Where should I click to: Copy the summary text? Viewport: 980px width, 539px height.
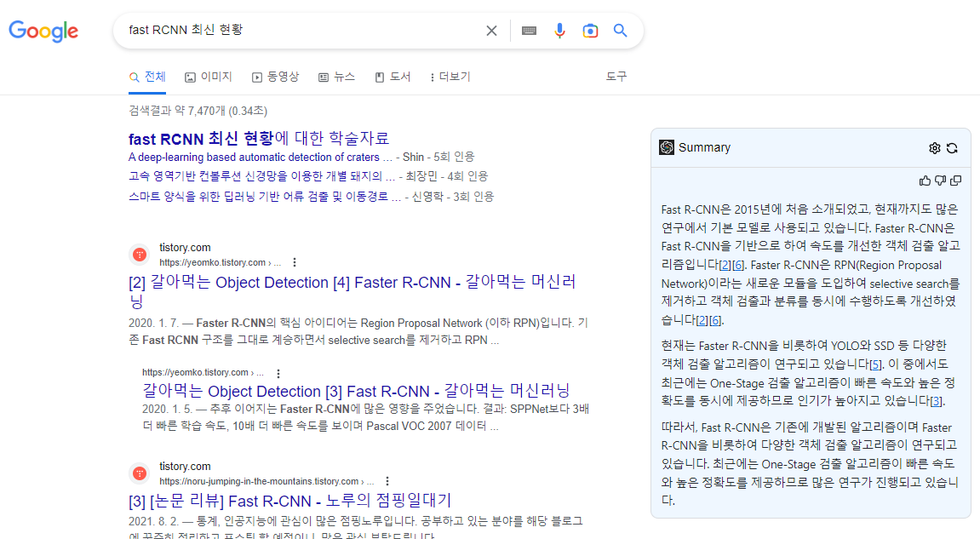click(955, 181)
